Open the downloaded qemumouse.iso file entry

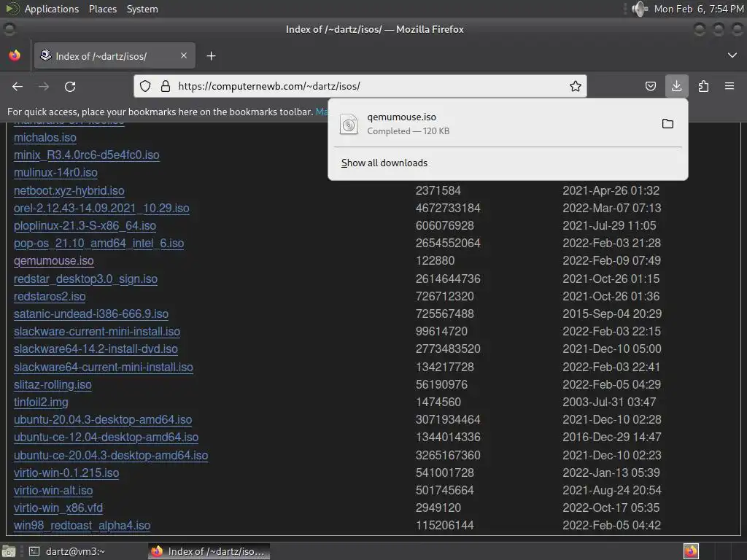click(x=494, y=124)
